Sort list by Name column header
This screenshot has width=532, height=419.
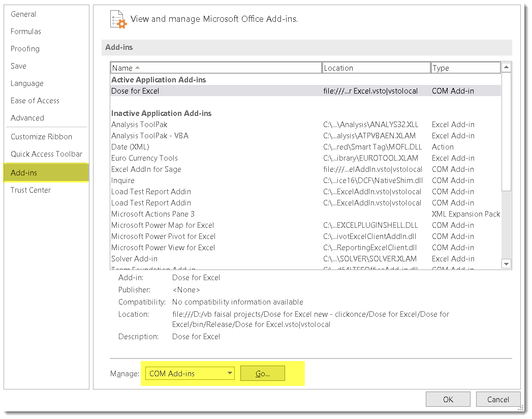(x=216, y=68)
